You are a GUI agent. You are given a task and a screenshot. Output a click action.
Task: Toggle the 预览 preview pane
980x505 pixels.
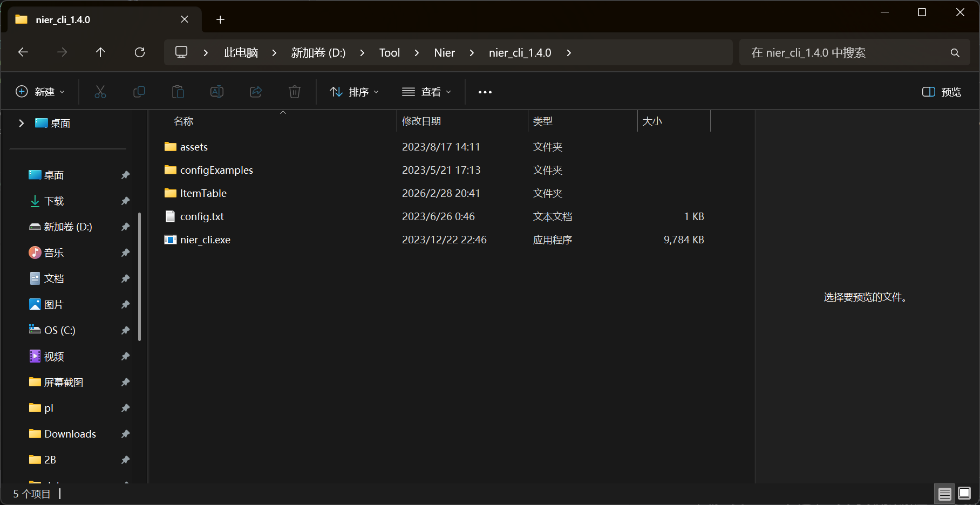tap(942, 92)
